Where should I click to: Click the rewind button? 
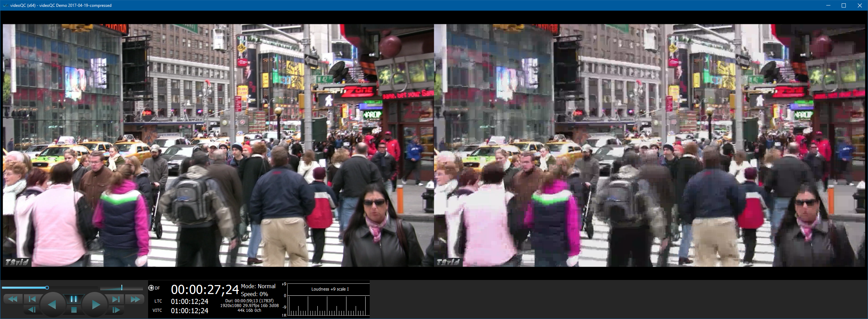click(13, 299)
